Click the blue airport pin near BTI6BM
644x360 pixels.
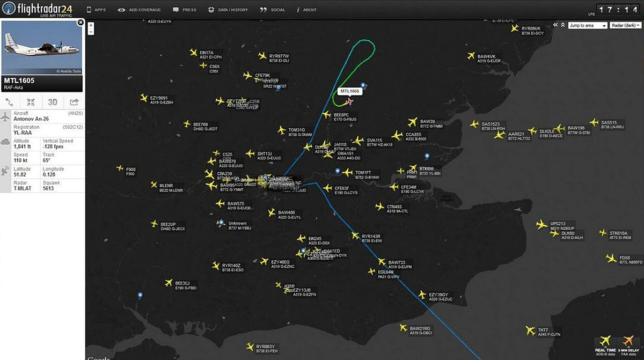(427, 156)
